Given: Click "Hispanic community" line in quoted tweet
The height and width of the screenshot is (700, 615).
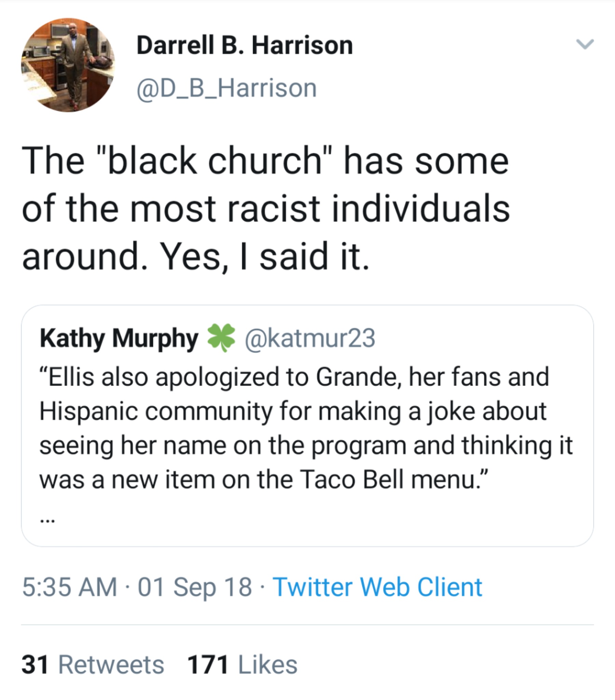Looking at the screenshot, I should 293,411.
